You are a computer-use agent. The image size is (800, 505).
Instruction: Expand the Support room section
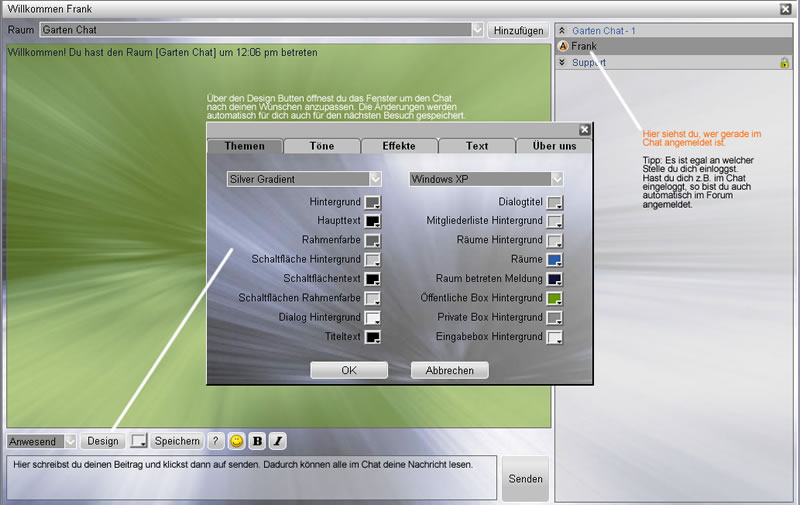pos(562,63)
